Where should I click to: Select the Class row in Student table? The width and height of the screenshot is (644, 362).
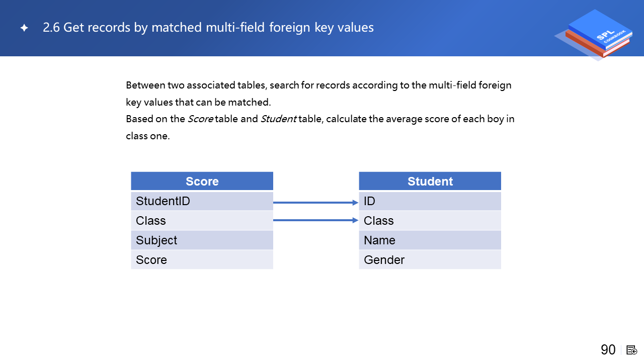[430, 221]
